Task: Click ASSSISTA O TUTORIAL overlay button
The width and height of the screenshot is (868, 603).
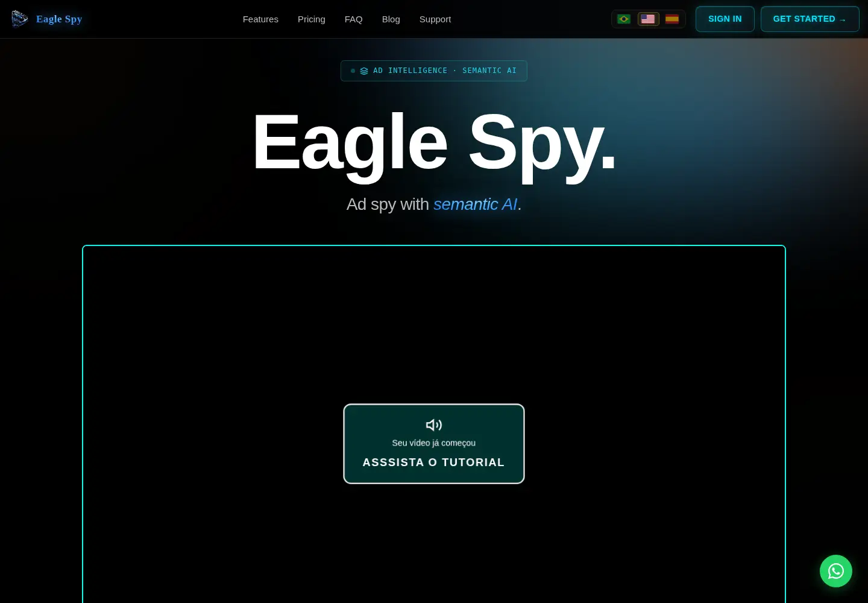Action: [x=434, y=444]
